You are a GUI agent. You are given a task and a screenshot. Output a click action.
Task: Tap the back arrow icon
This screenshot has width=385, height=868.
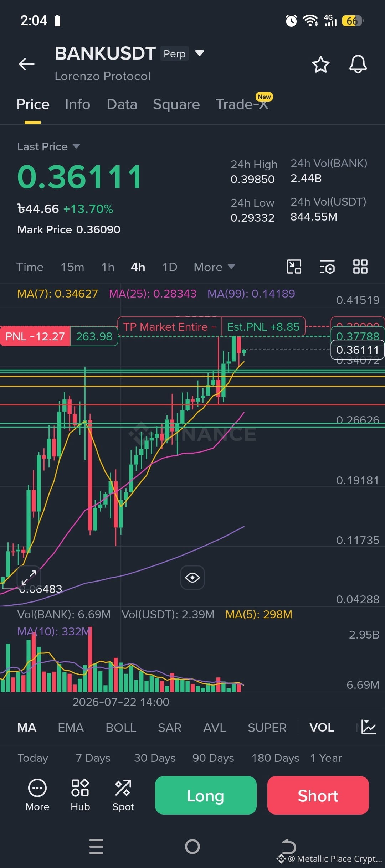click(x=27, y=64)
